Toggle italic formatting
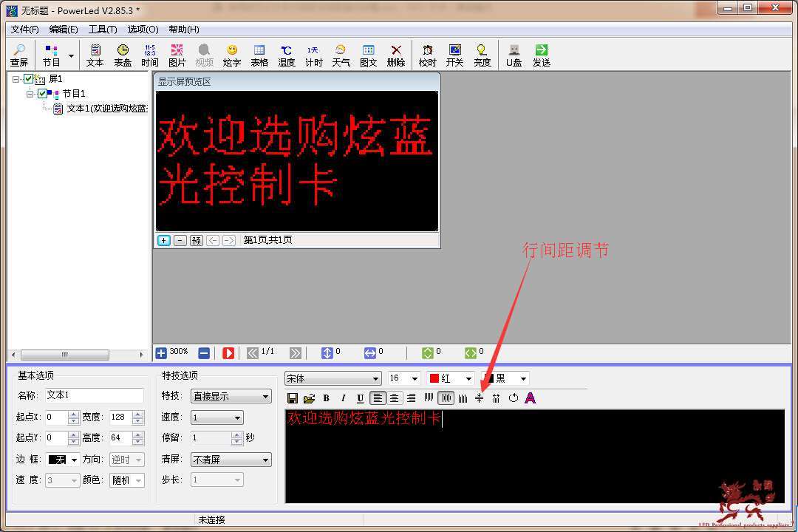Image resolution: width=798 pixels, height=532 pixels. pyautogui.click(x=344, y=398)
